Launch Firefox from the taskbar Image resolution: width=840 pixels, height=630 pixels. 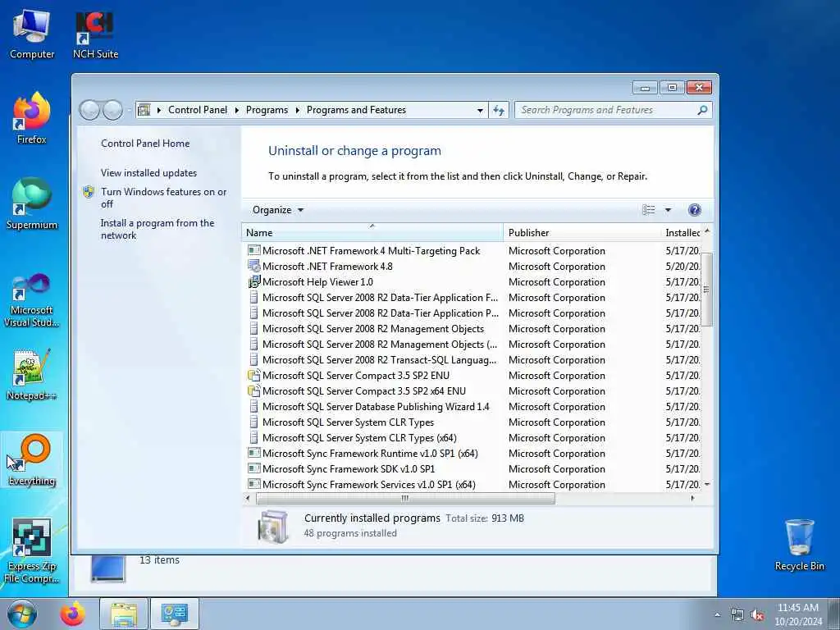[72, 614]
